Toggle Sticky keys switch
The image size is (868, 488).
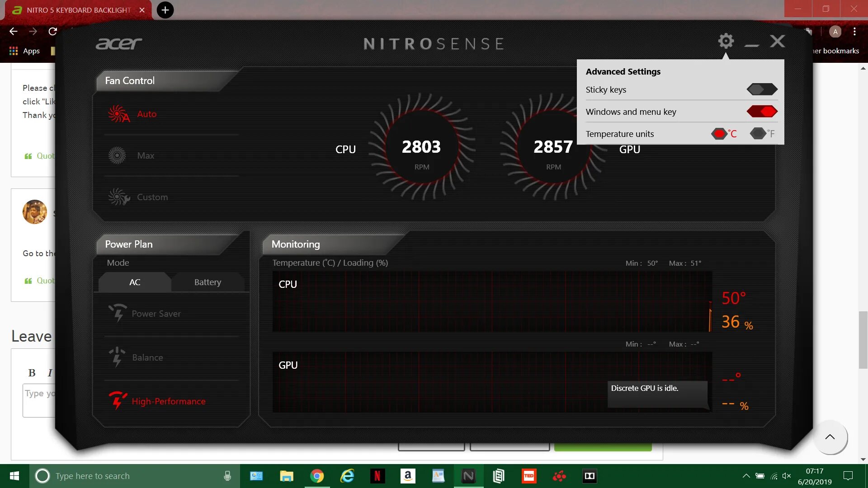pyautogui.click(x=762, y=89)
